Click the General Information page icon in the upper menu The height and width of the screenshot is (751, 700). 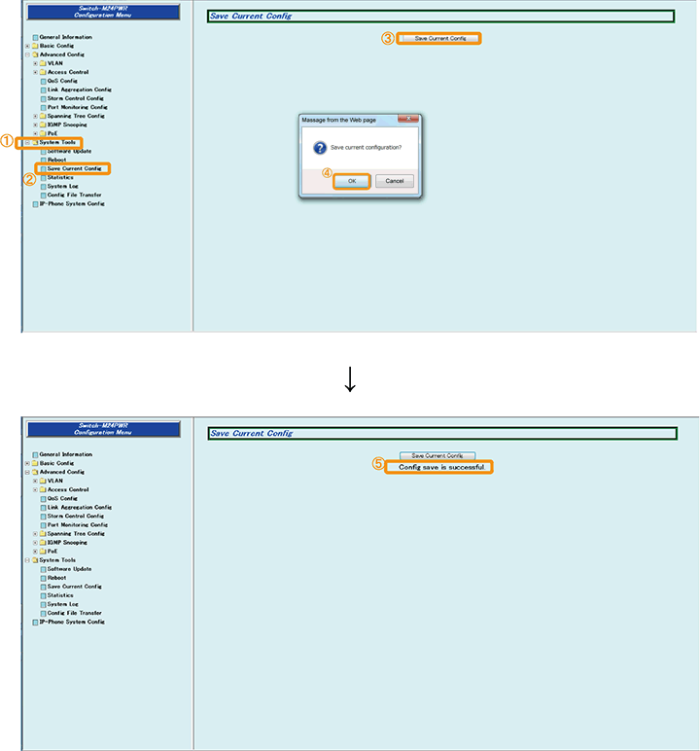(35, 37)
